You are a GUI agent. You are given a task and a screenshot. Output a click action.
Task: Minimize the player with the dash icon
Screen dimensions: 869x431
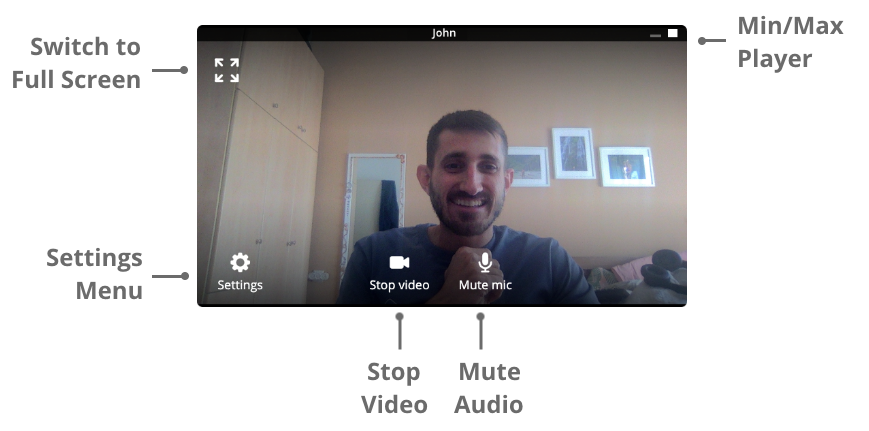pos(656,35)
